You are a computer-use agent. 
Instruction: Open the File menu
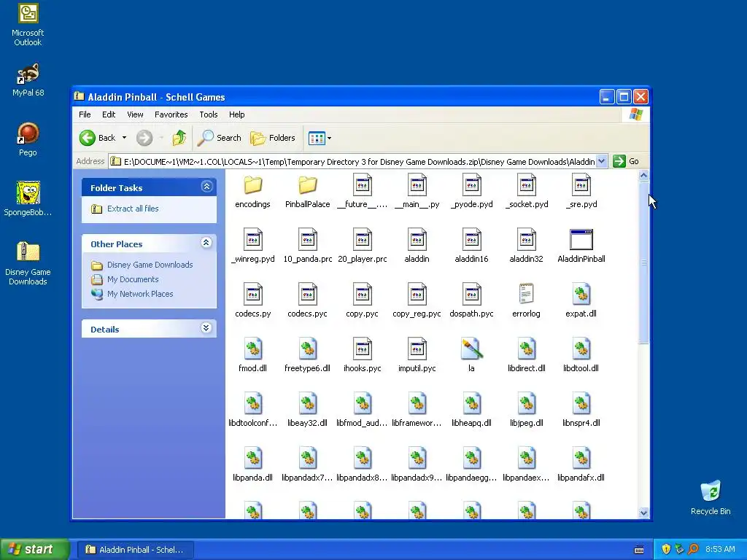pos(85,114)
